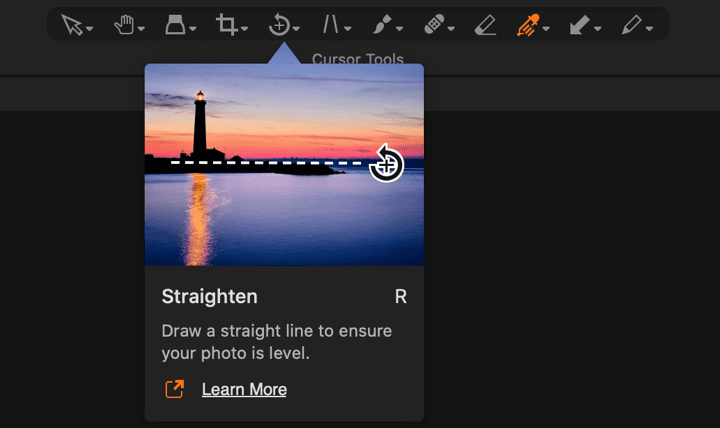The width and height of the screenshot is (720, 428).
Task: Select the Healing bandage tool
Action: click(434, 24)
